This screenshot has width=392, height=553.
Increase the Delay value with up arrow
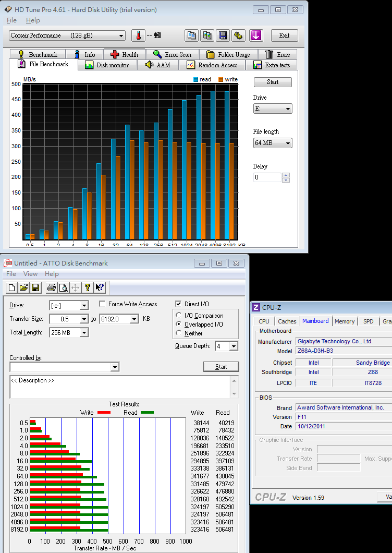(286, 175)
